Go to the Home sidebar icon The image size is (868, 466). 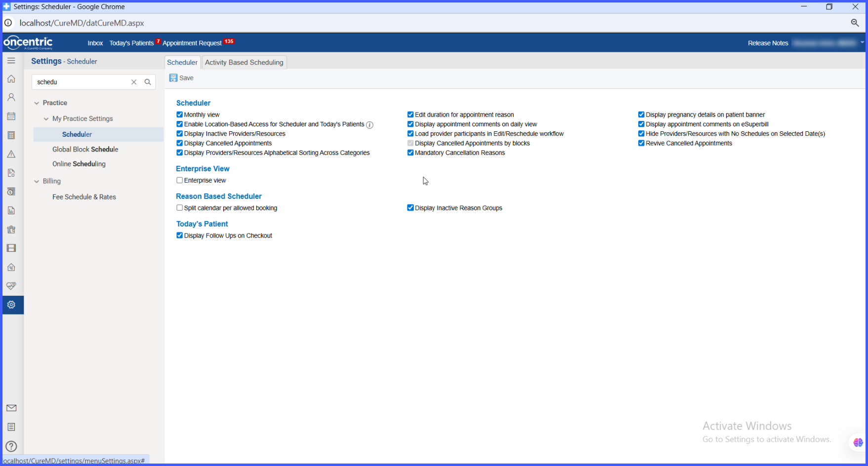tap(11, 79)
